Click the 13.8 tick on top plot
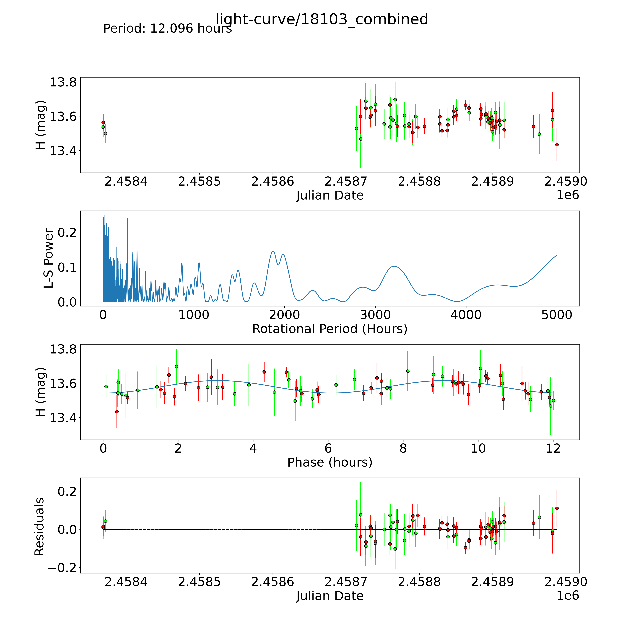The image size is (644, 644). click(63, 82)
